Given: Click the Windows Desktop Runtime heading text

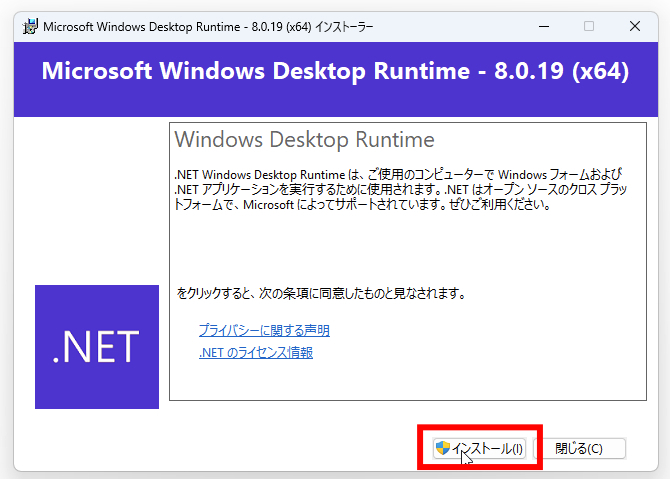Looking at the screenshot, I should coord(304,140).
